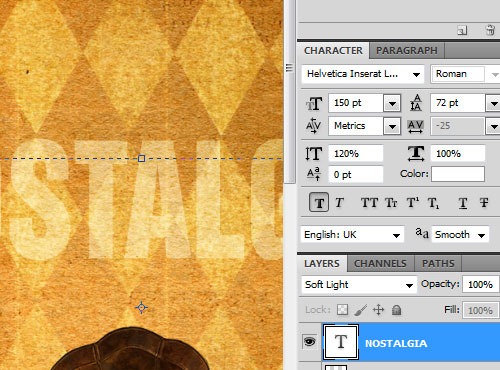This screenshot has height=370, width=500.
Task: Toggle All Caps text style
Action: pyautogui.click(x=369, y=202)
